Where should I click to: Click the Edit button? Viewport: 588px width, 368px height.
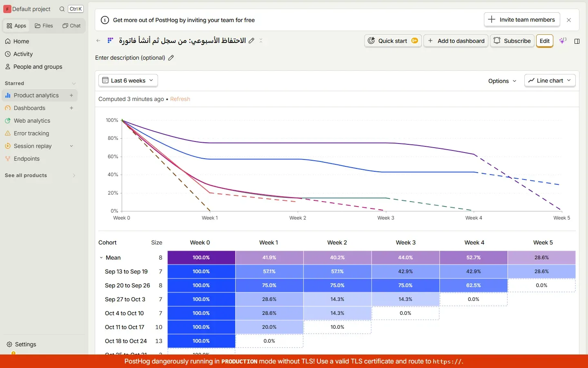point(545,41)
